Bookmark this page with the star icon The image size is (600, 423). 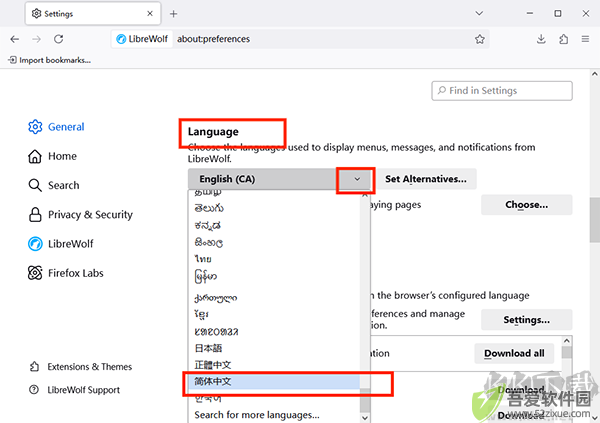[x=479, y=39]
